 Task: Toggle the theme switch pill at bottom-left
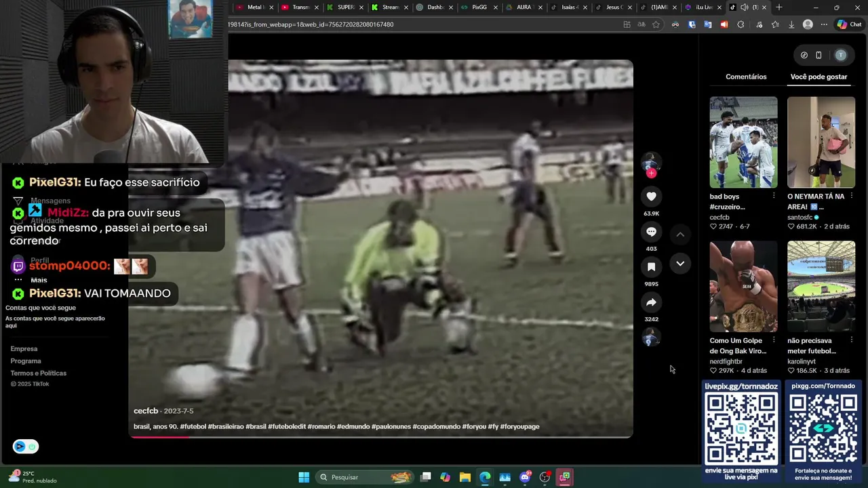coord(25,447)
